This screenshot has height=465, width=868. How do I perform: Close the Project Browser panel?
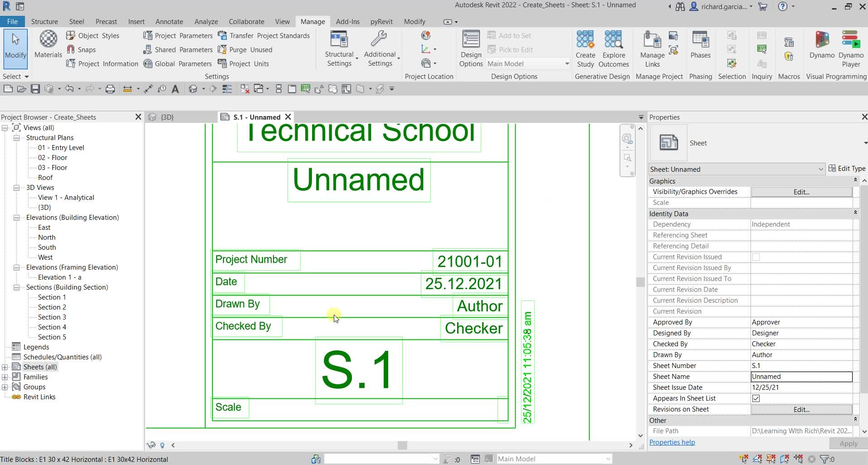138,117
